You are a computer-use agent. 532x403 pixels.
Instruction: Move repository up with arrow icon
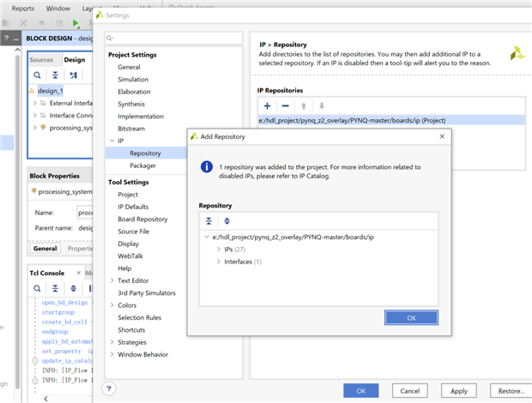tap(304, 106)
